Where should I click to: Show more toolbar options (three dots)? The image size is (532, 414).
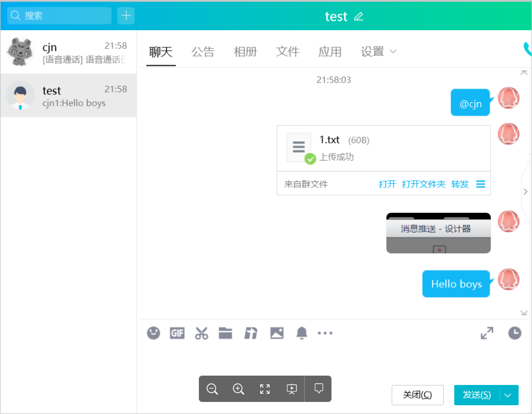tap(325, 333)
